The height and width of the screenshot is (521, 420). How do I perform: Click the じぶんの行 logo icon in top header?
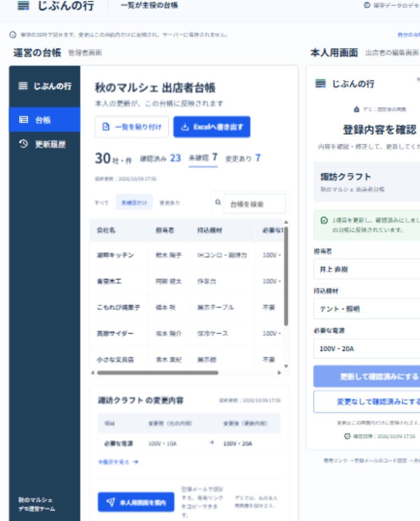[23, 6]
